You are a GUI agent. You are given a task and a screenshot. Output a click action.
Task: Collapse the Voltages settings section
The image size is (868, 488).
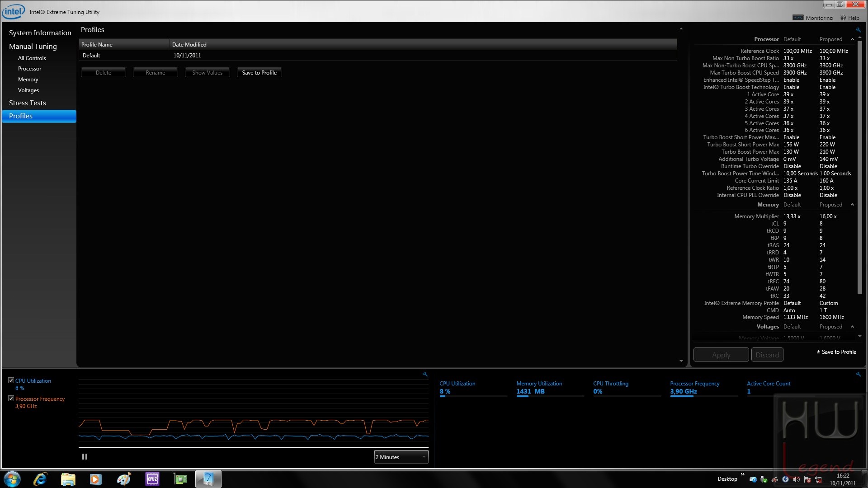point(852,327)
